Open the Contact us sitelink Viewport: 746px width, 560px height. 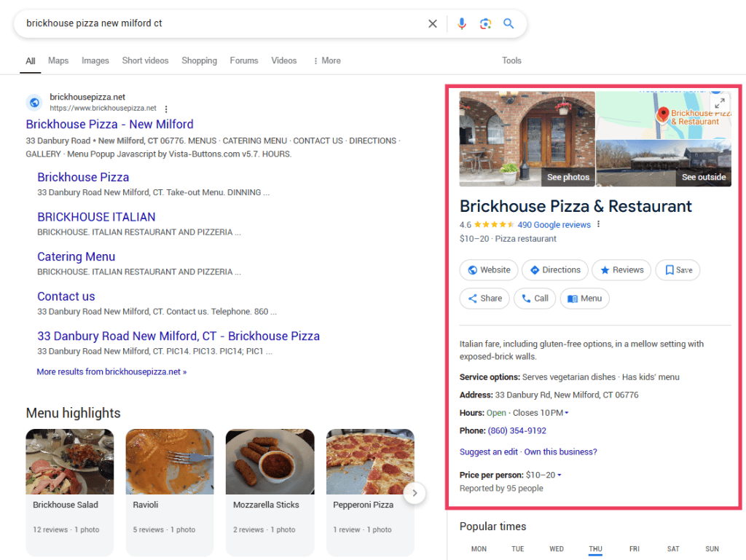(66, 296)
